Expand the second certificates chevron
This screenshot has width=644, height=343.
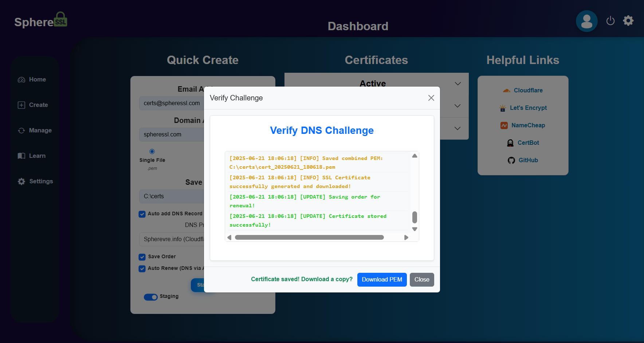tap(458, 106)
